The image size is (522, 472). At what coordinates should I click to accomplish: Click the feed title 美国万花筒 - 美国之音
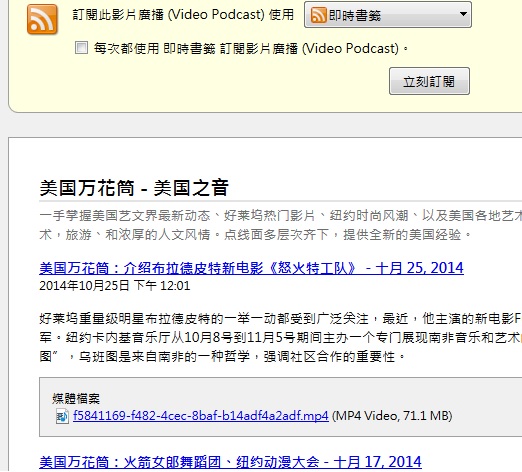coord(134,188)
